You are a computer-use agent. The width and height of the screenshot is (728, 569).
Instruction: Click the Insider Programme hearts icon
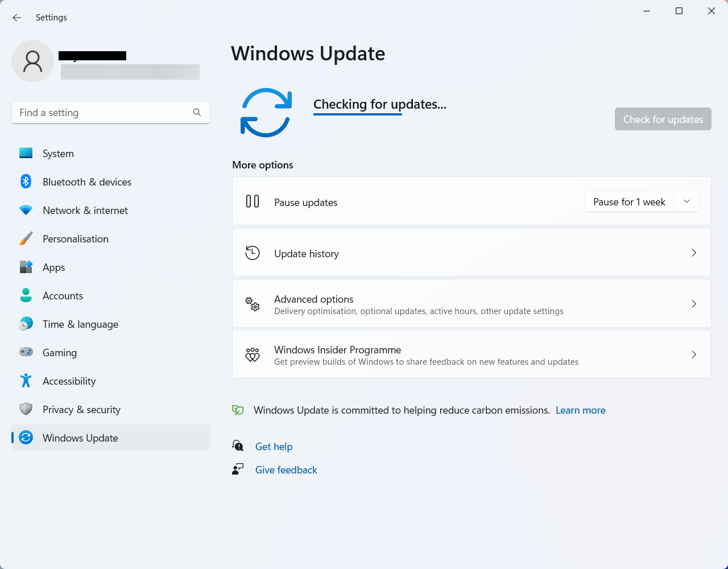[253, 354]
